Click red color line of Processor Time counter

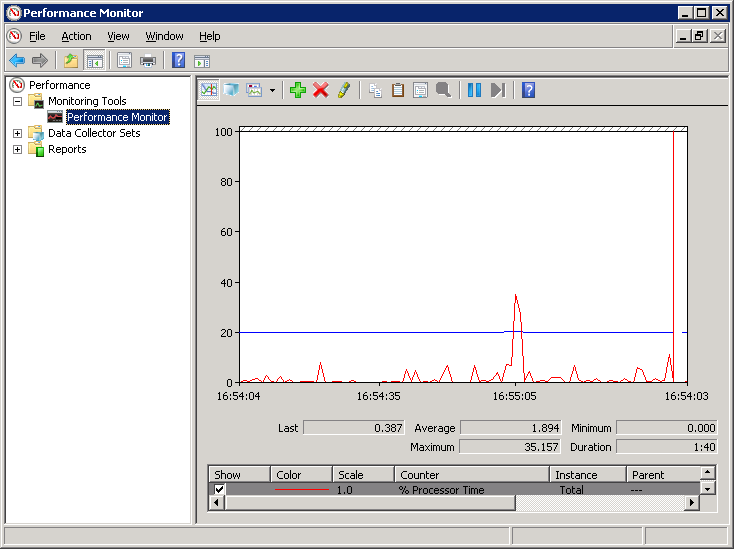[301, 490]
